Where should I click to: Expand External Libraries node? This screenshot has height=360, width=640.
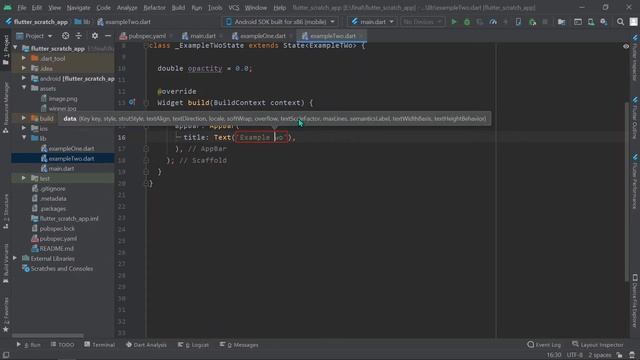[15, 258]
